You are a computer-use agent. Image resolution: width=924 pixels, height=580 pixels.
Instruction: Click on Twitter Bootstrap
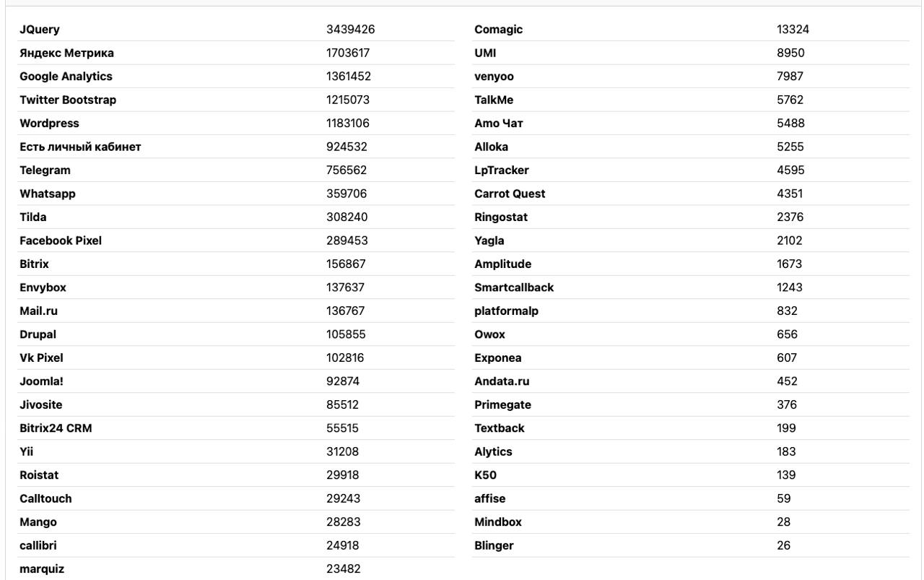68,100
